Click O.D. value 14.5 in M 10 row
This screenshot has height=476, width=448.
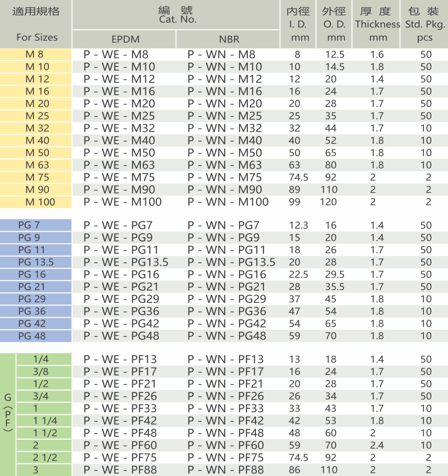pos(335,67)
